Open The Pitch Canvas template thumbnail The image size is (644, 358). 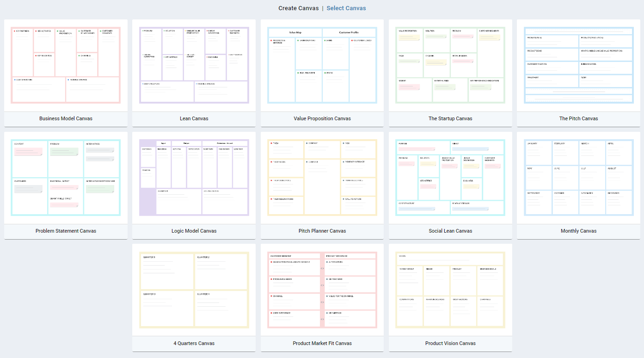click(578, 65)
